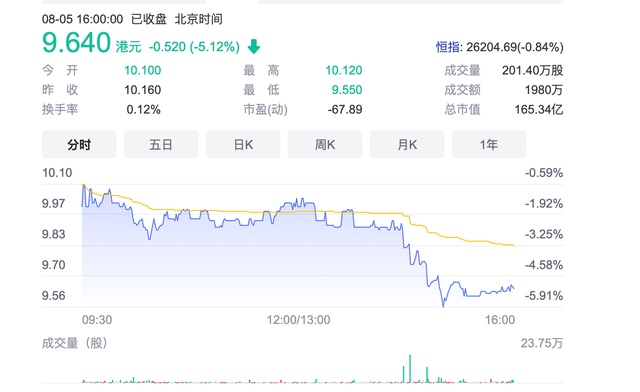Show the 月K monthly candlestick chart

tap(407, 145)
